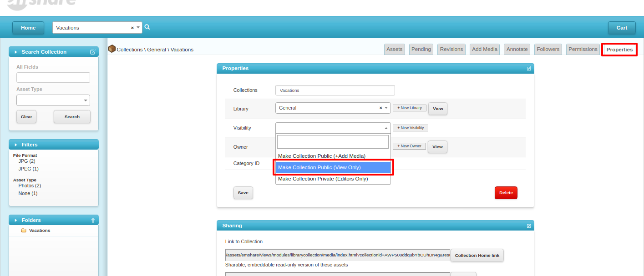Click View next to the Library field
This screenshot has width=644, height=276.
pyautogui.click(x=438, y=109)
